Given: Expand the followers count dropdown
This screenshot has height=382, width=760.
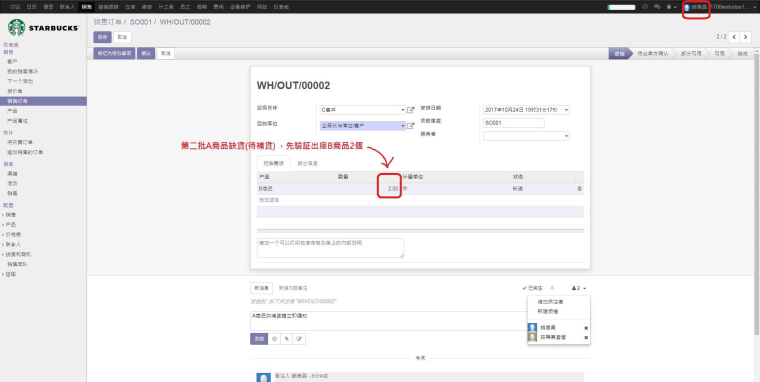Looking at the screenshot, I should click(x=579, y=288).
